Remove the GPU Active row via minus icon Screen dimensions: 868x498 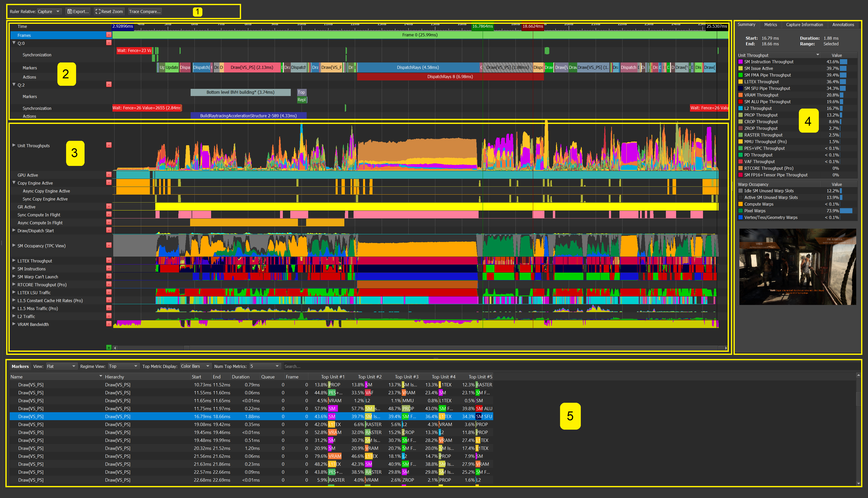click(x=109, y=174)
